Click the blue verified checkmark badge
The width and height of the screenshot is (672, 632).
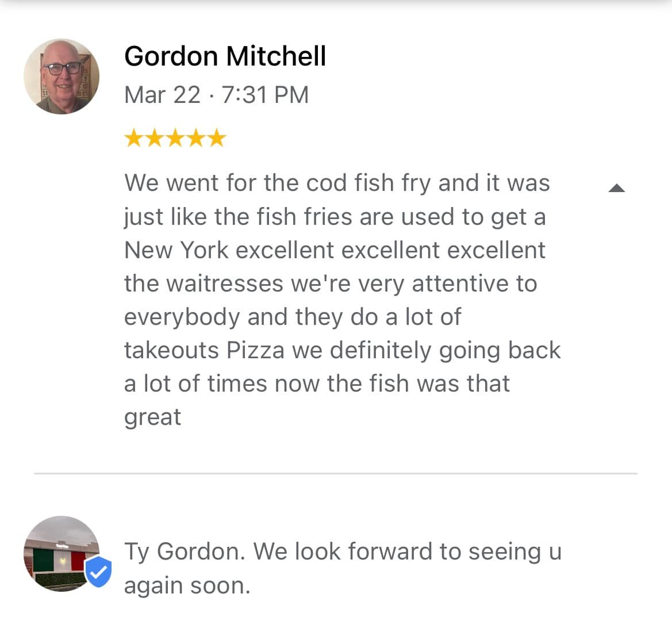98,572
